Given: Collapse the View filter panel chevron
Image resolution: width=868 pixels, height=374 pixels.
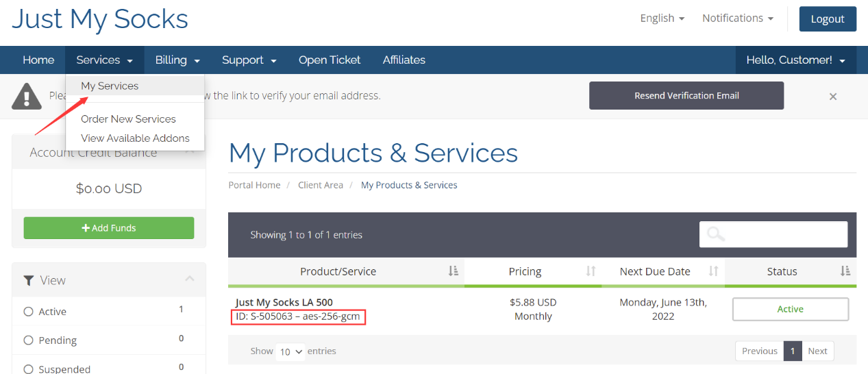Looking at the screenshot, I should (190, 279).
